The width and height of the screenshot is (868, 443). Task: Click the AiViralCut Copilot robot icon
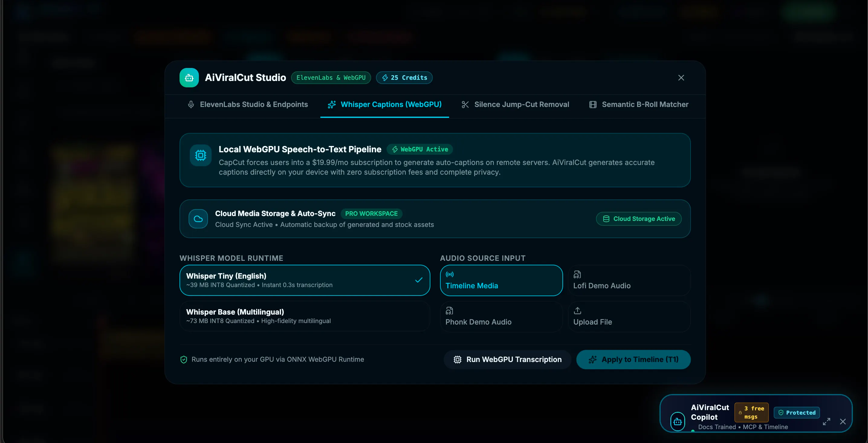(678, 422)
